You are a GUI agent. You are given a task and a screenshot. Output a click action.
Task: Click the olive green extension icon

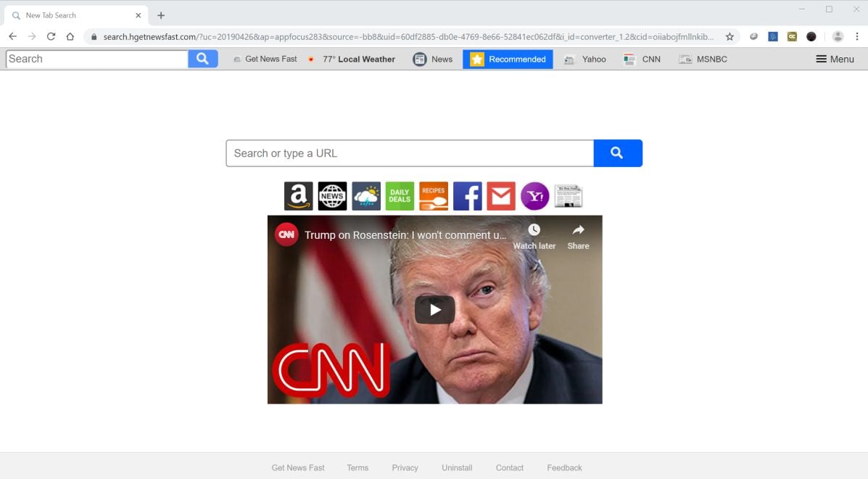[792, 36]
